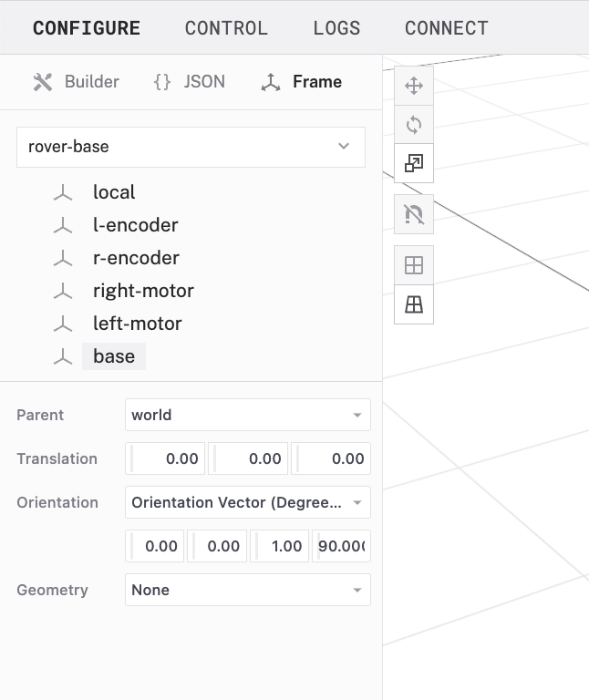Click the frame icon beside l-encoder

(62, 225)
